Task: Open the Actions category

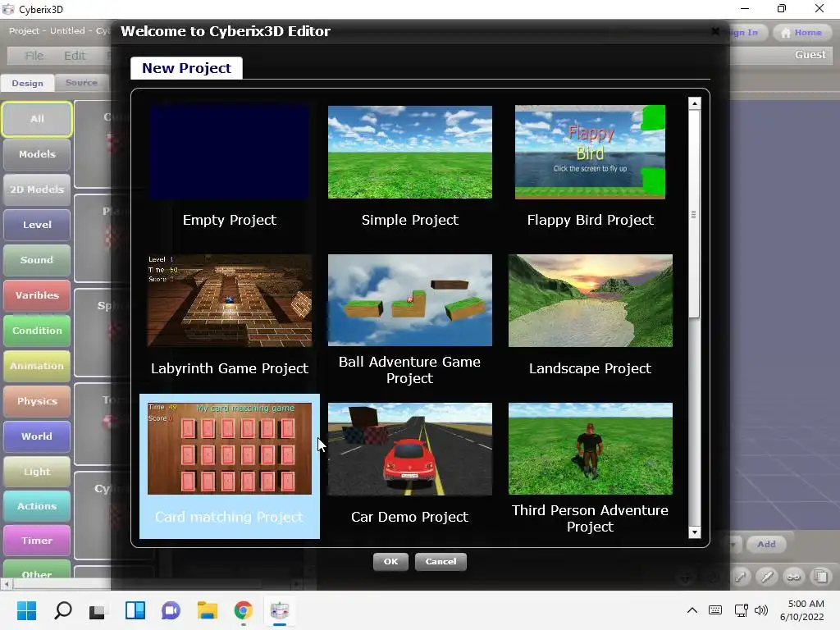Action: click(x=37, y=506)
